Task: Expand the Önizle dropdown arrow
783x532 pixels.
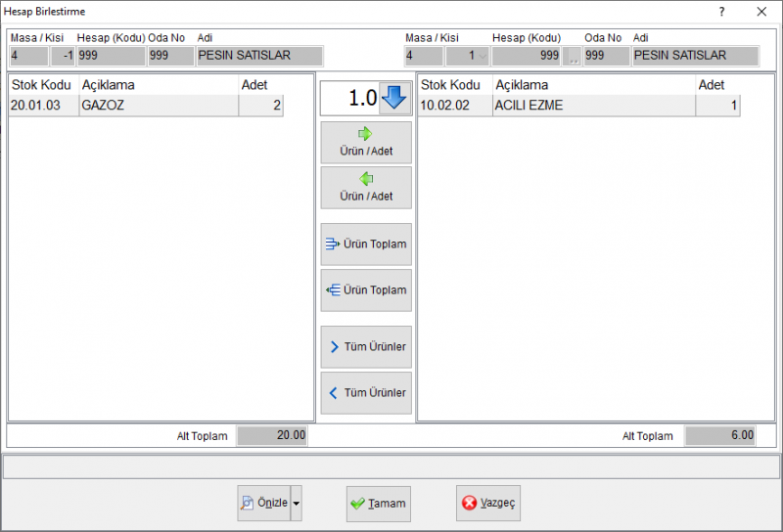Action: coord(297,503)
